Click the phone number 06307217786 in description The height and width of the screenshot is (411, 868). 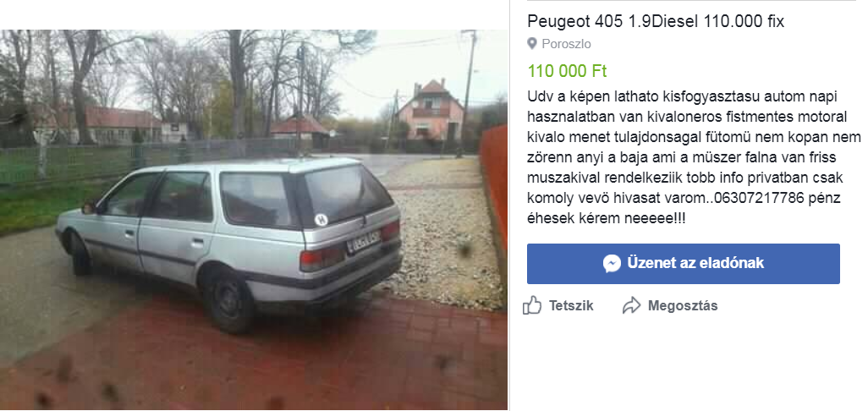tap(760, 199)
